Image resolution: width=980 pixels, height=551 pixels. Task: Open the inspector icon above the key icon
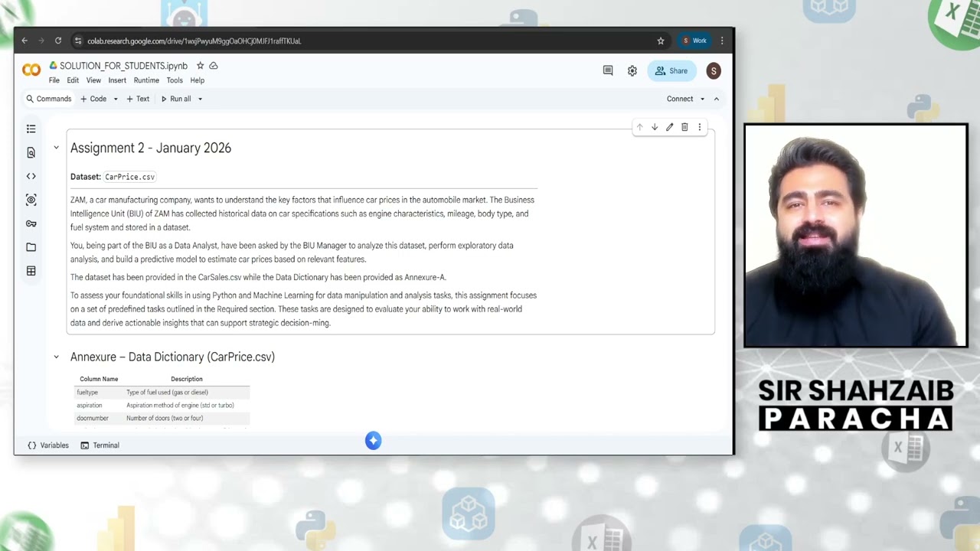[31, 200]
